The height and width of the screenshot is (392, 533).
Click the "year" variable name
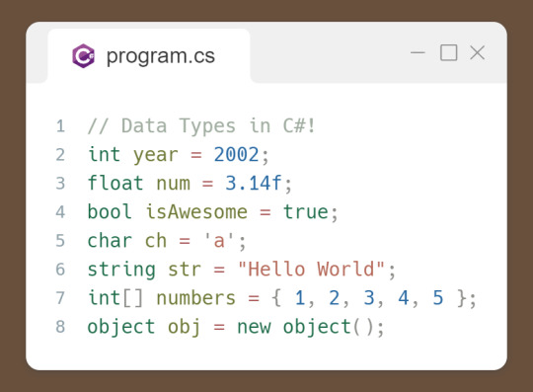156,155
